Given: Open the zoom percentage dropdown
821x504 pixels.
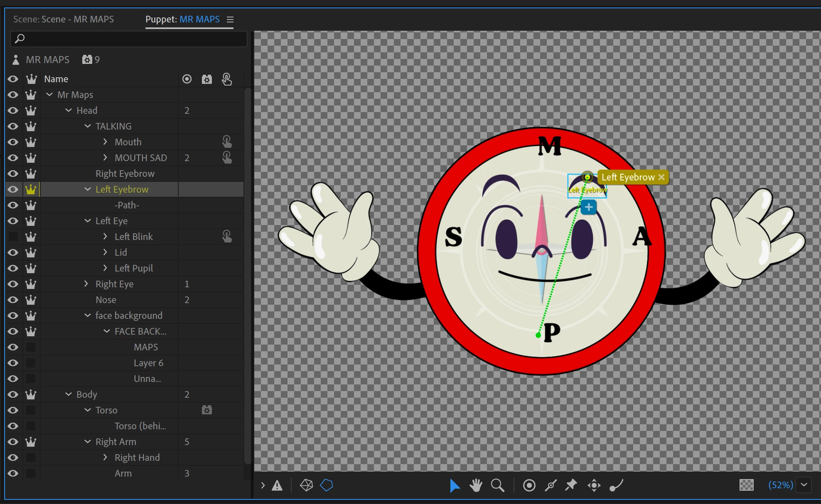Looking at the screenshot, I should (804, 485).
